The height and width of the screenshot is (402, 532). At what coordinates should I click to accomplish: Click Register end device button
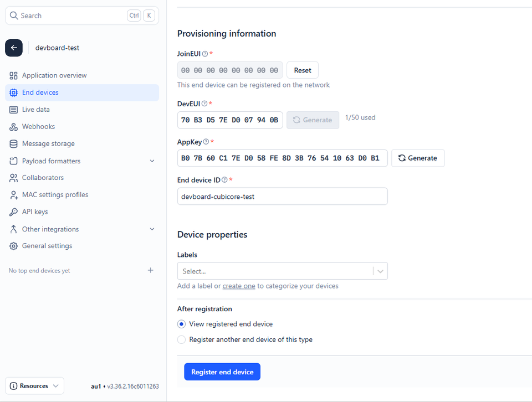[x=222, y=372]
